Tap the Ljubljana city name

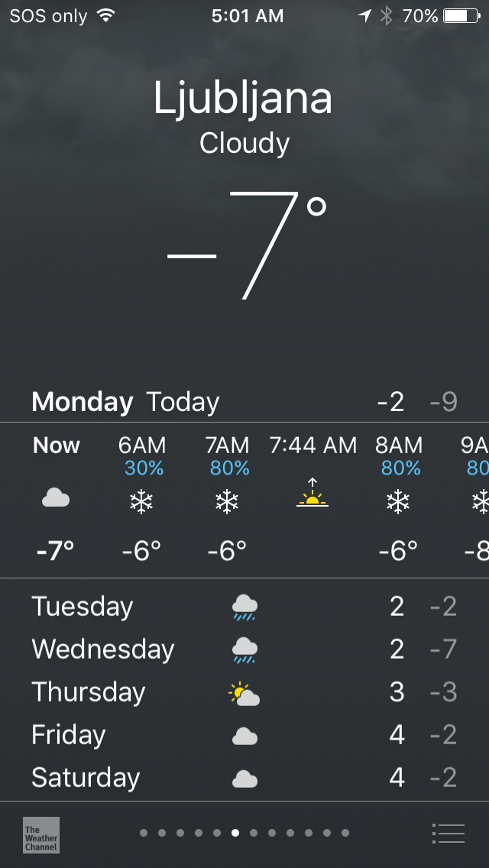[244, 99]
